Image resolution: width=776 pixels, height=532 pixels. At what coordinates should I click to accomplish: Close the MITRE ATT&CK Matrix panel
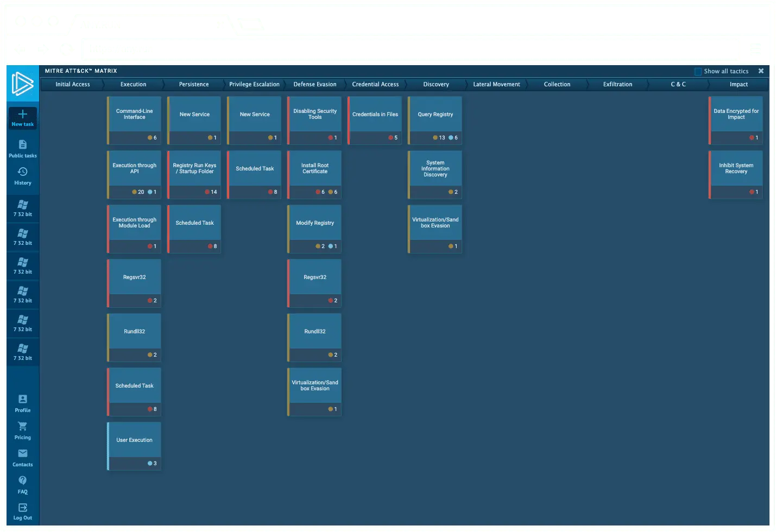[x=761, y=71]
